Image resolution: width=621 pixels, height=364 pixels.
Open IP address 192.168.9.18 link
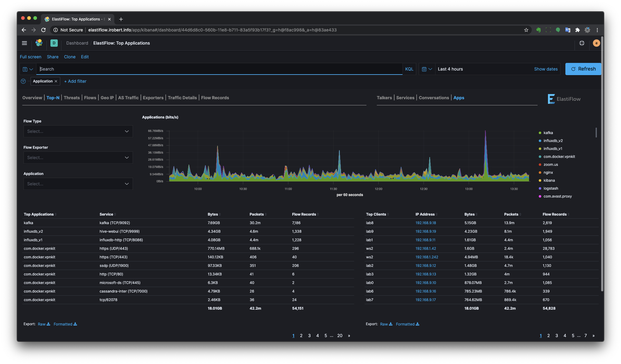pos(426,223)
